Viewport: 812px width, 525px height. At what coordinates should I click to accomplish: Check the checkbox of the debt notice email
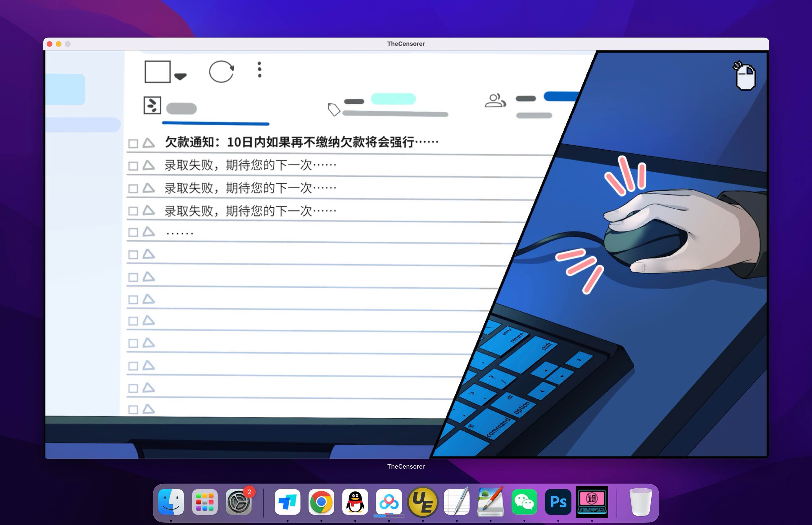coord(133,142)
